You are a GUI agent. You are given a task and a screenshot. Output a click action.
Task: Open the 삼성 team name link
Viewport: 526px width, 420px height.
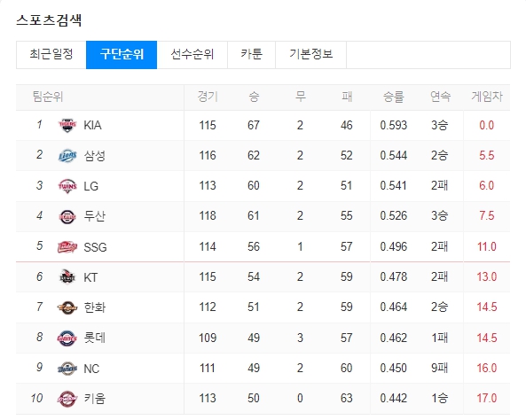[95, 156]
